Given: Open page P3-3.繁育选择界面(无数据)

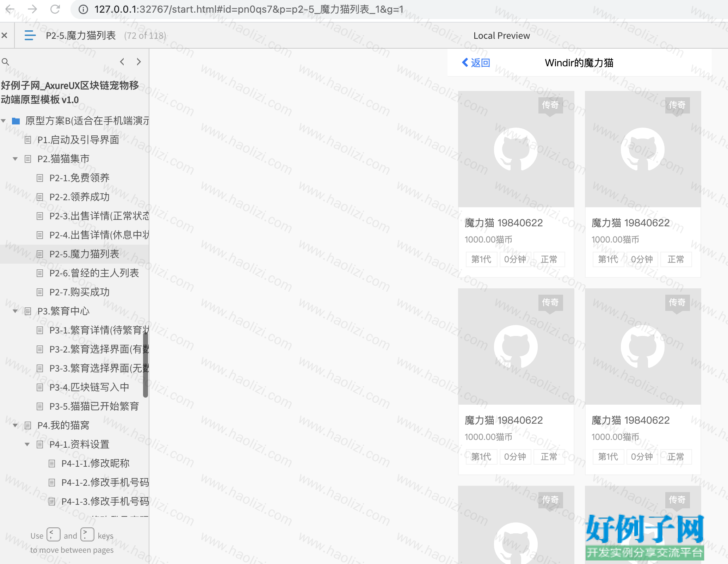Looking at the screenshot, I should (99, 368).
